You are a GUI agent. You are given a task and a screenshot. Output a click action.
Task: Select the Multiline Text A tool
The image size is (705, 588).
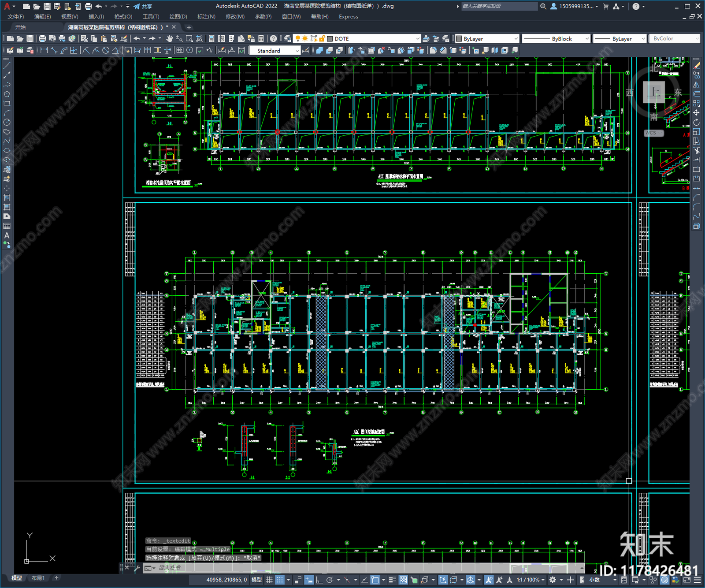[7, 235]
